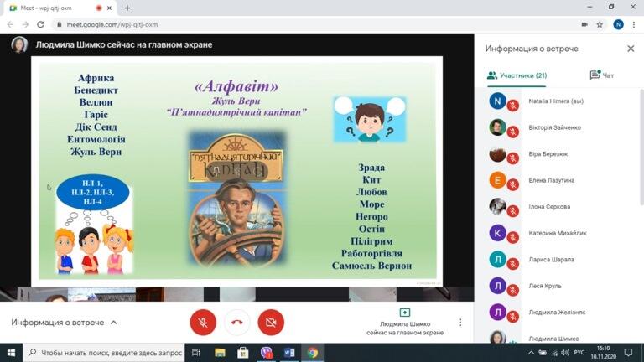Image resolution: width=644 pixels, height=362 pixels.
Task: Switch to the Чат tab
Action: pyautogui.click(x=602, y=75)
